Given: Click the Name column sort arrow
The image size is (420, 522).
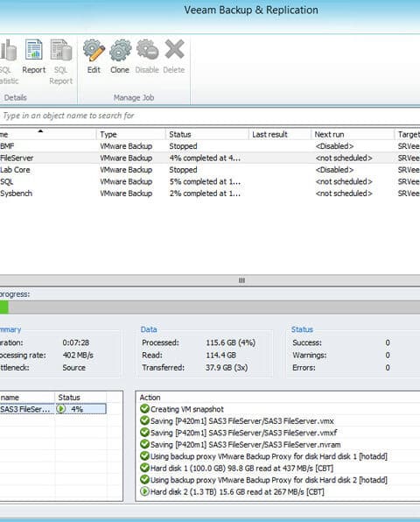Looking at the screenshot, I should tap(40, 131).
